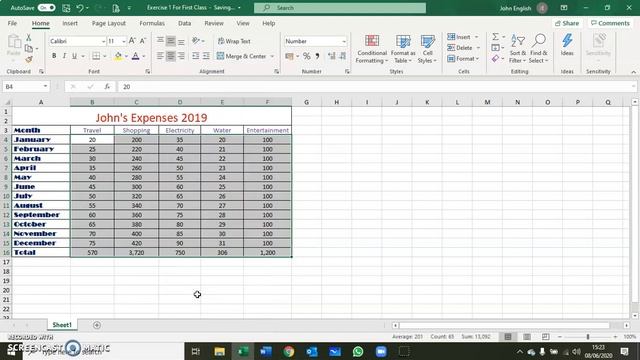Image resolution: width=640 pixels, height=360 pixels.
Task: Toggle the Wrap Text button
Action: [234, 41]
